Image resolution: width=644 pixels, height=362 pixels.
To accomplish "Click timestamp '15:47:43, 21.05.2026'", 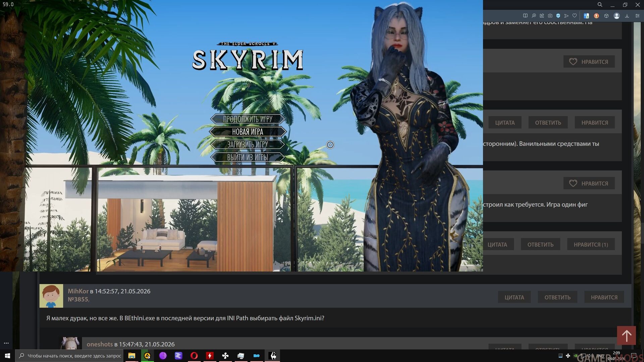I will click(147, 344).
